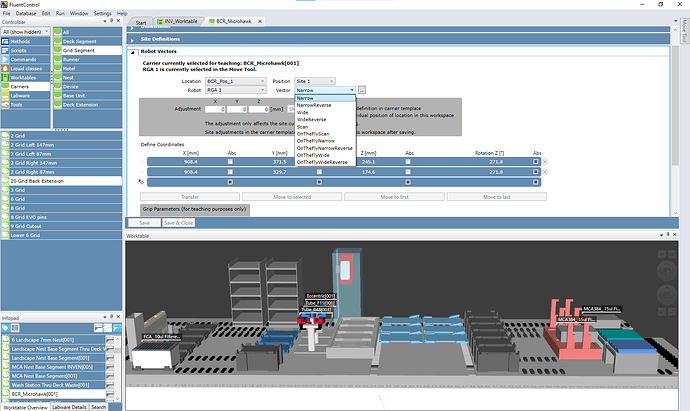The image size is (690, 411).
Task: Toggle Z Abs checkbox in second coordinate row
Action: 408,172
